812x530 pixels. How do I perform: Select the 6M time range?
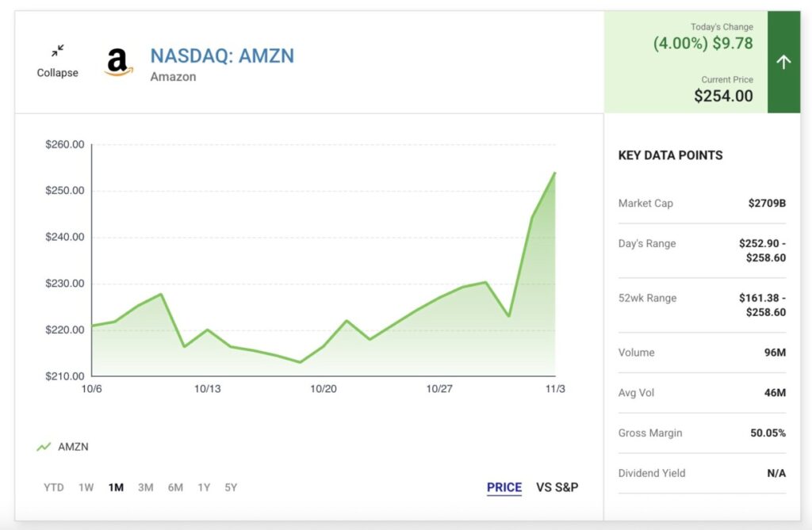pos(174,487)
